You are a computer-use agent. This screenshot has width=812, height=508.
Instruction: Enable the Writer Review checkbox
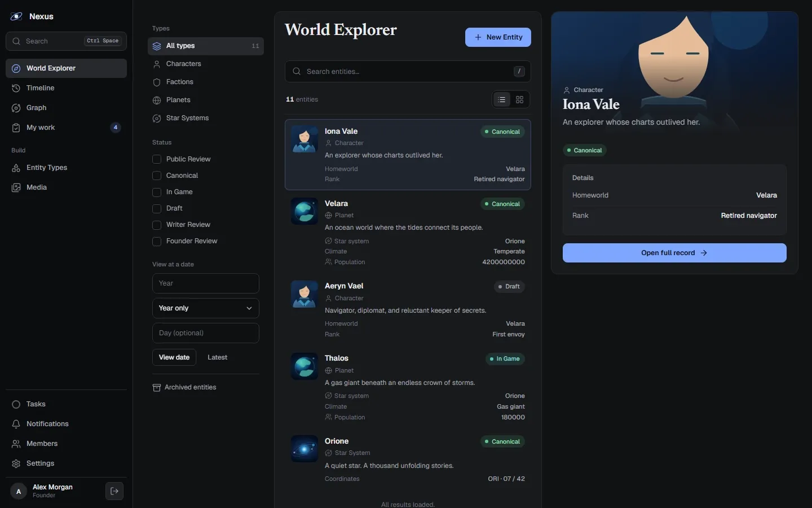coord(157,225)
